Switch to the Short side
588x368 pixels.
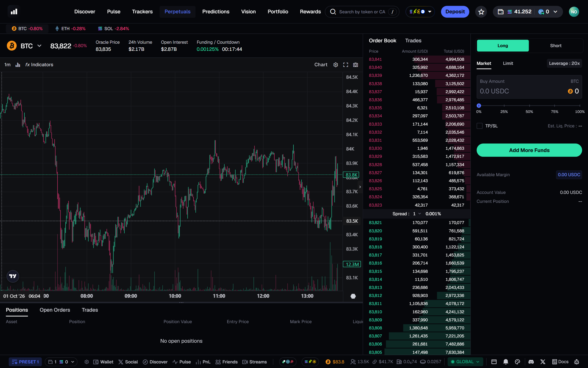tap(556, 46)
